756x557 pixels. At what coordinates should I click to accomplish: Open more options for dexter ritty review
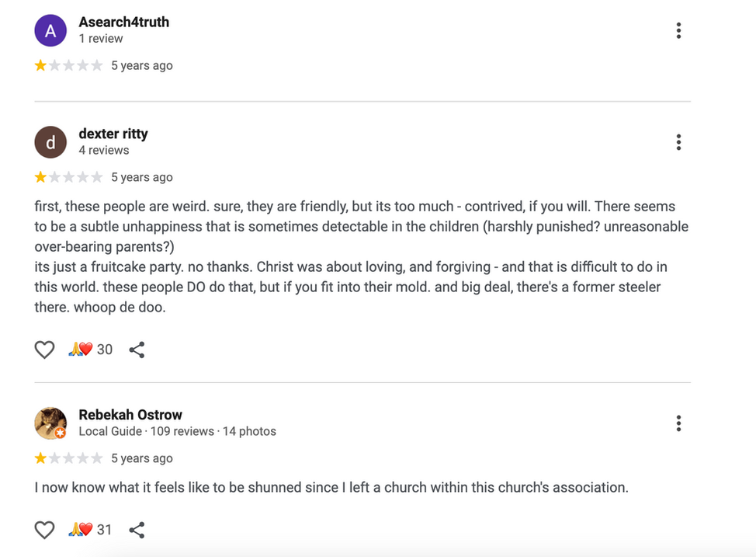(x=678, y=142)
